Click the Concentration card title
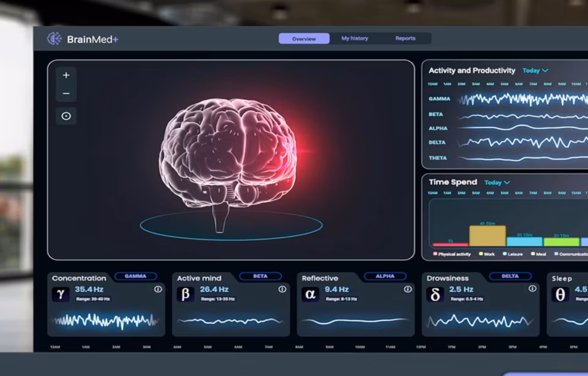This screenshot has width=588, height=376. (x=79, y=278)
